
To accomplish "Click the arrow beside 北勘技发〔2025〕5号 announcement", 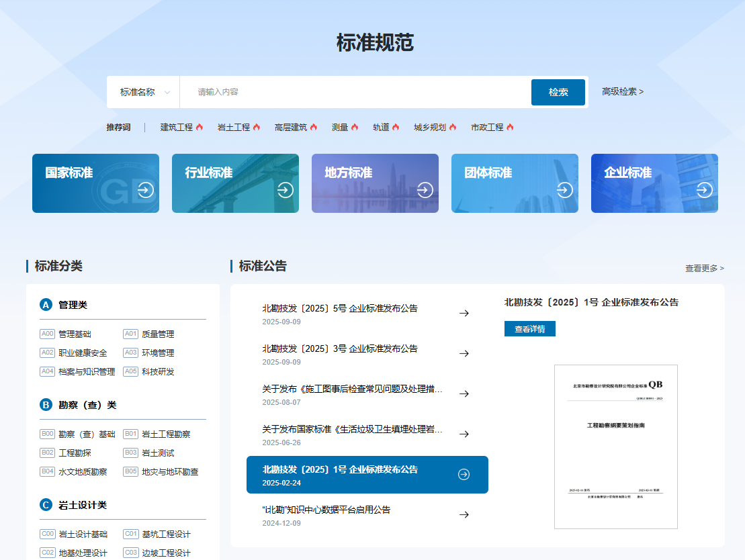I will coord(464,313).
